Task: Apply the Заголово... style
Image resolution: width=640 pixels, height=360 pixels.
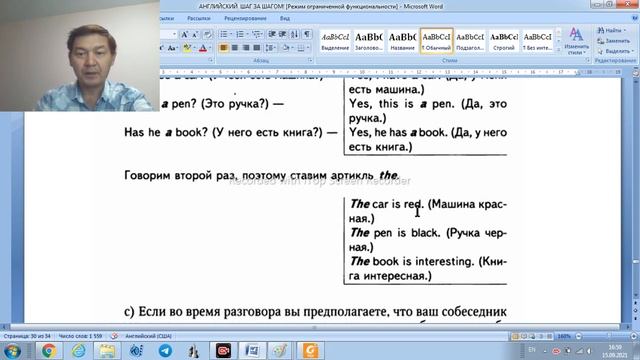Action: tap(369, 41)
